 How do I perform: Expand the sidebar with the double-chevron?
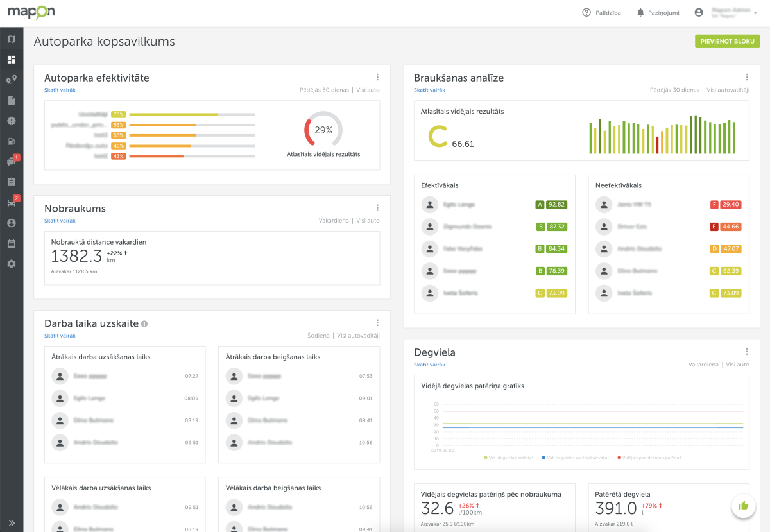click(12, 522)
